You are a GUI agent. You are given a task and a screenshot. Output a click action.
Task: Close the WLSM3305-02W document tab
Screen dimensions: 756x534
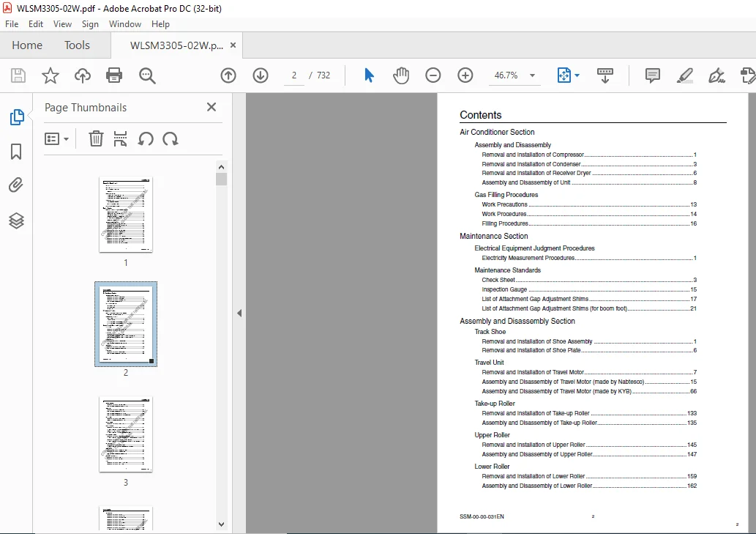pos(233,45)
